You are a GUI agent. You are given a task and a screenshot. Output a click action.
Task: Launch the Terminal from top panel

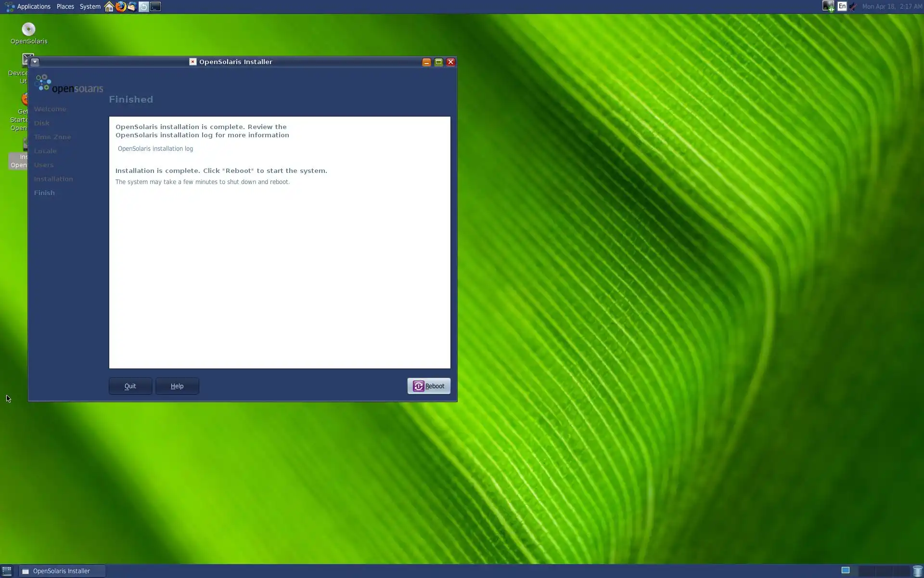[155, 7]
